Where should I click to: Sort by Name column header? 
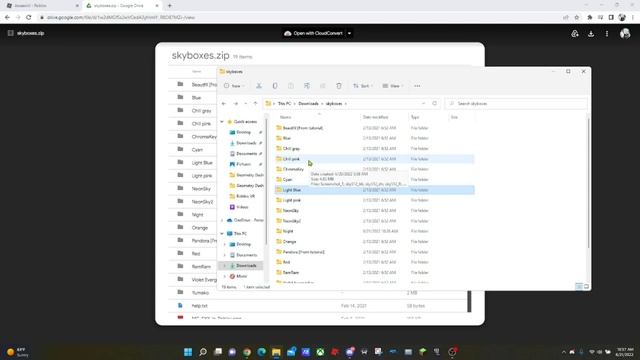click(286, 117)
